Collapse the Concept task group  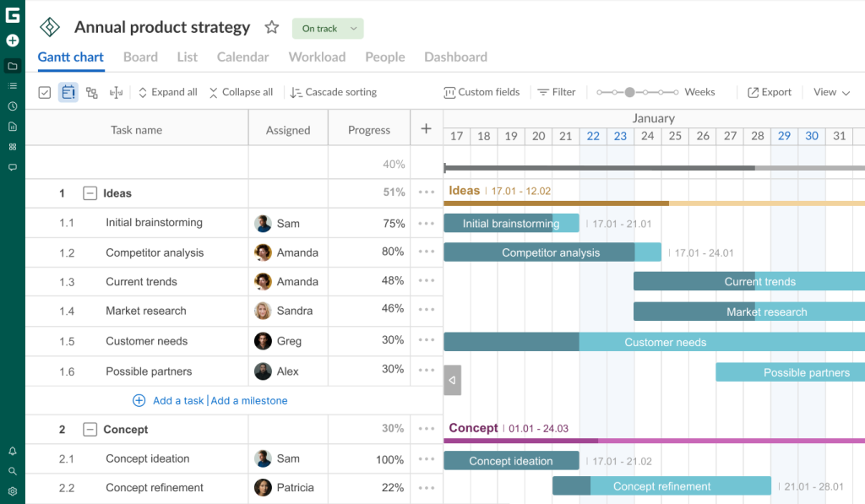[x=90, y=429]
